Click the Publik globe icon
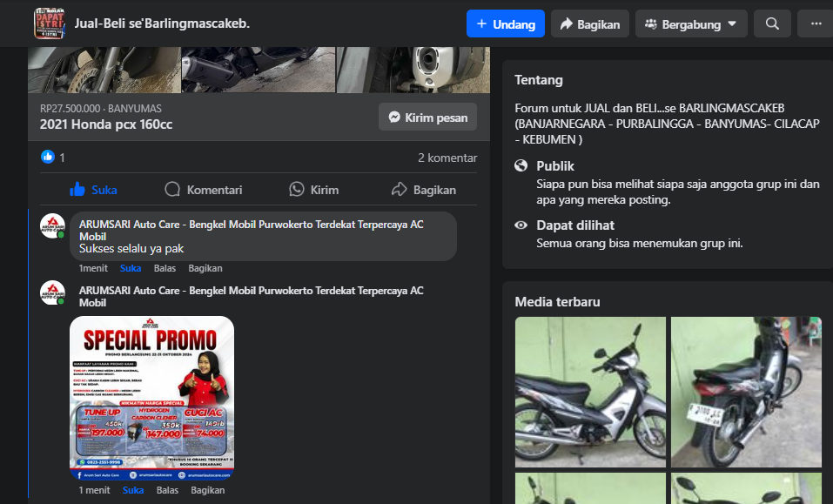Viewport: 833px width, 504px height. pyautogui.click(x=521, y=165)
